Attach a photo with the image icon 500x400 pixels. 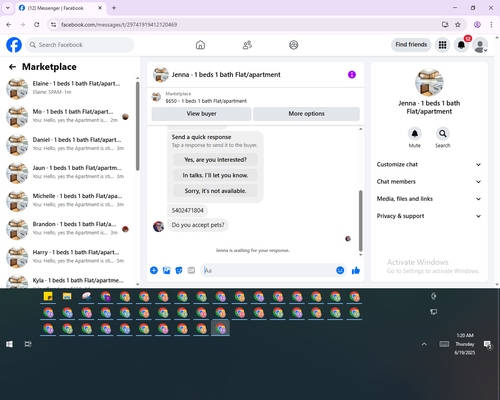point(167,270)
